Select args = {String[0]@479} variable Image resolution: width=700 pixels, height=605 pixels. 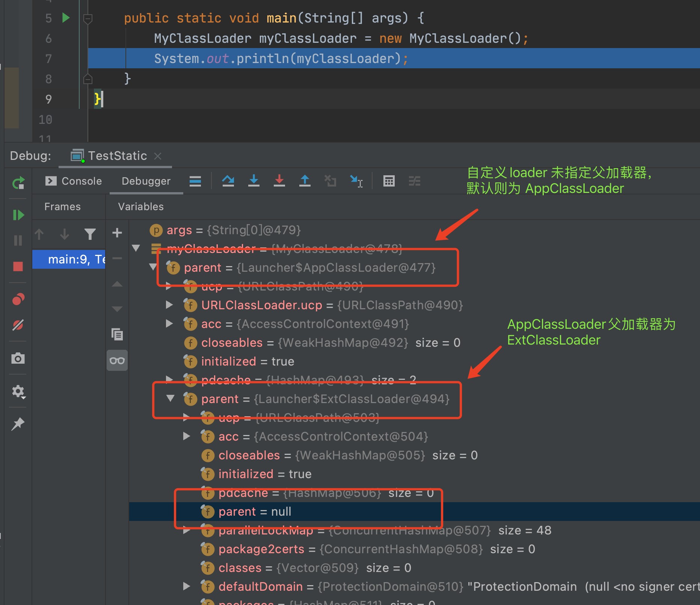tap(415, 230)
